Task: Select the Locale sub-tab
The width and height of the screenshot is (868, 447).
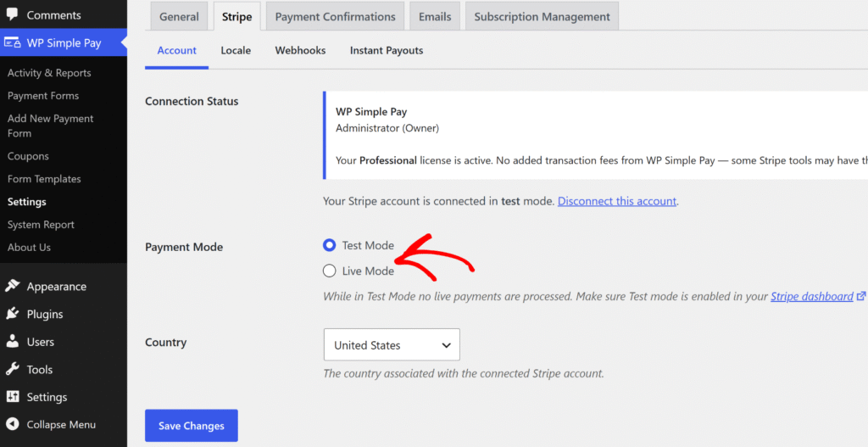Action: click(x=236, y=50)
